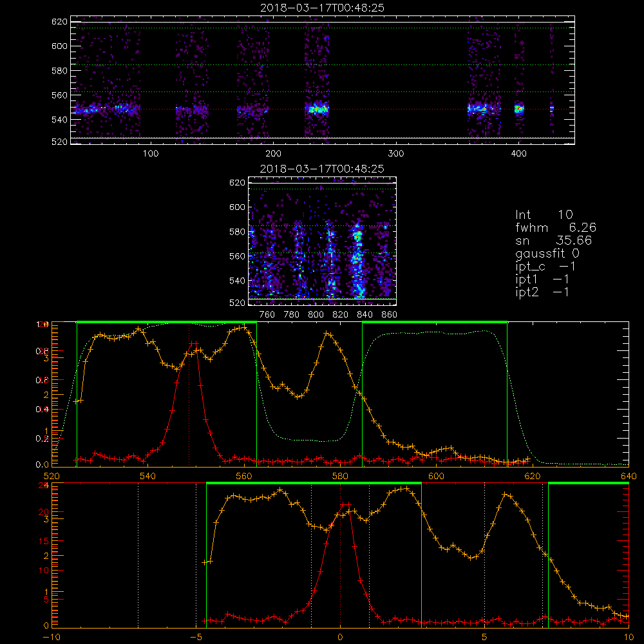Click the y-axis label 620 of top plot
This screenshot has width=644, height=644.
point(59,21)
